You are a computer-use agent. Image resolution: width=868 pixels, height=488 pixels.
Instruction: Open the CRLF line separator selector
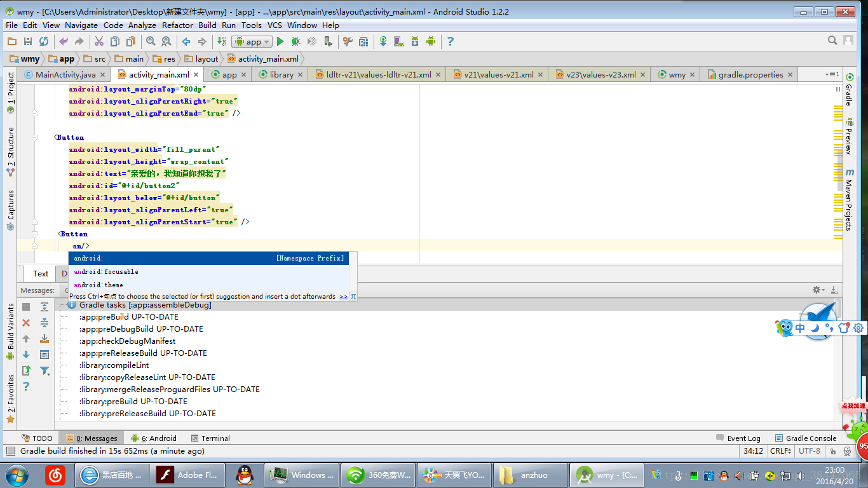(780, 451)
